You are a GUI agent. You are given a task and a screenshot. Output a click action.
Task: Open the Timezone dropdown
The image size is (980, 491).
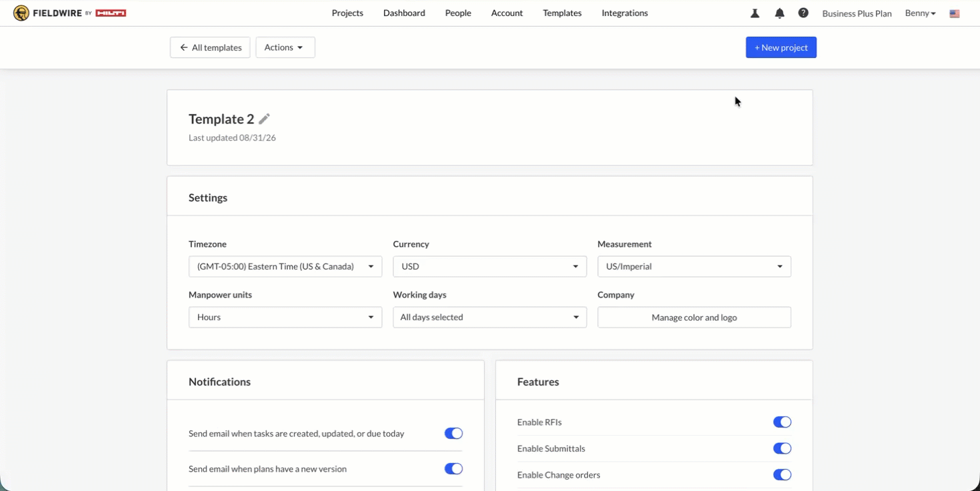(285, 266)
